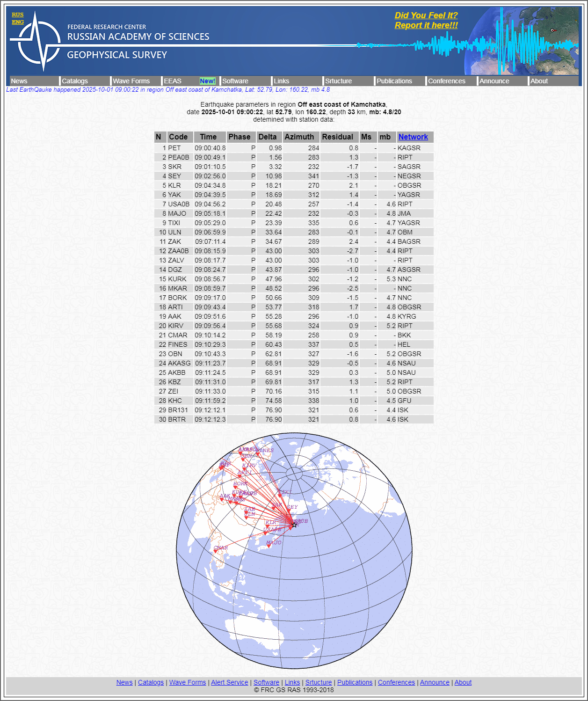Open the Alert Service footer link
This screenshot has width=588, height=701.
click(230, 682)
